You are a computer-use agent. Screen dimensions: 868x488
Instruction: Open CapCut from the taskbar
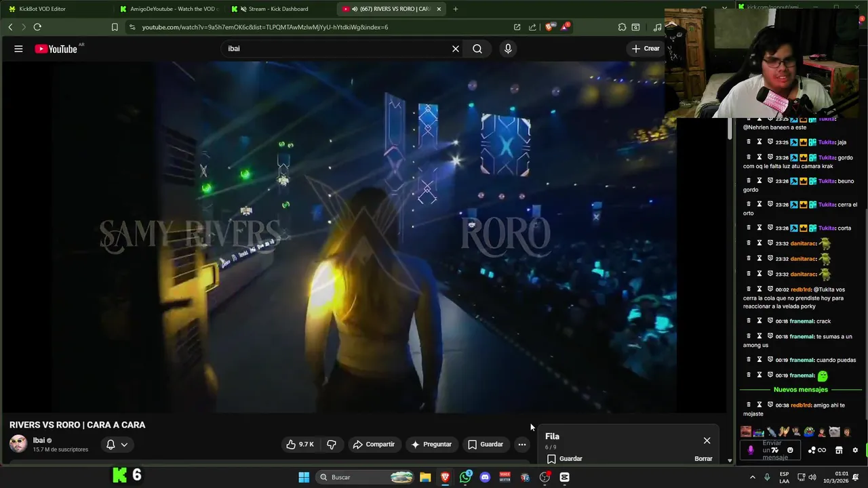pos(564,477)
